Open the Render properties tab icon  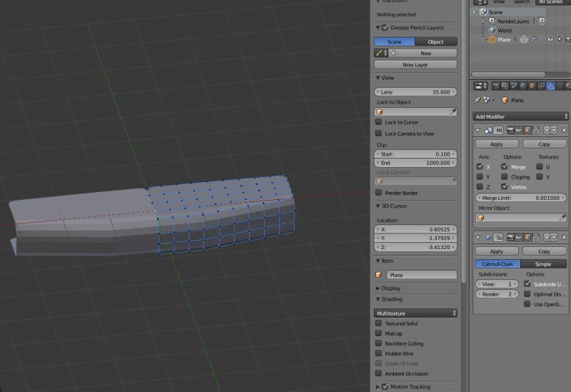[495, 86]
